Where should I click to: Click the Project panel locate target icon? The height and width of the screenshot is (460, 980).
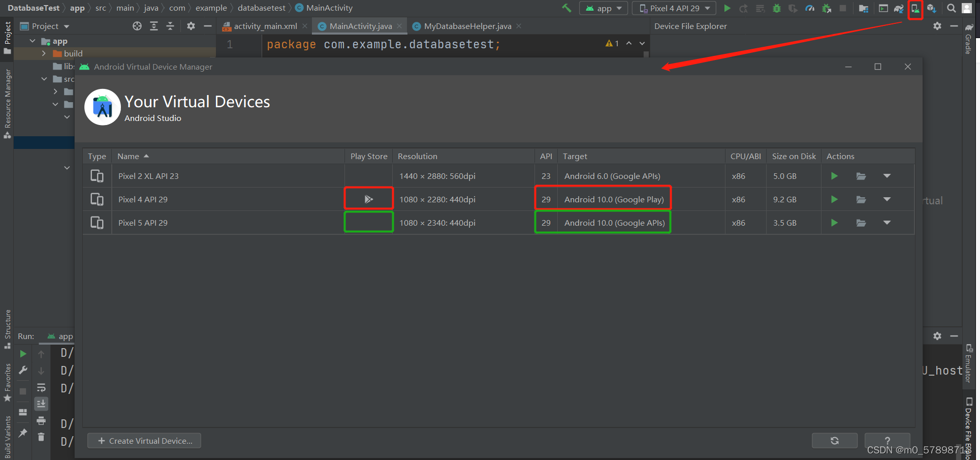click(x=137, y=26)
